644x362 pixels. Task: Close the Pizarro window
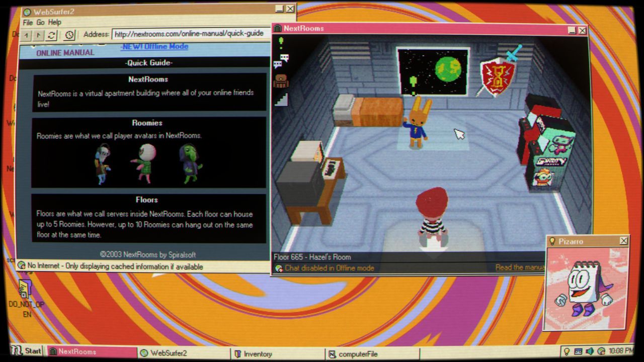click(x=623, y=241)
